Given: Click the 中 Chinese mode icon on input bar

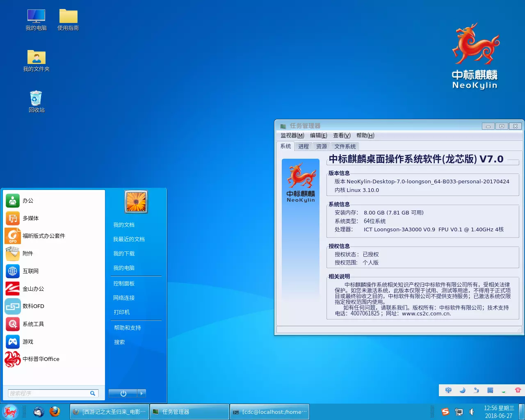Looking at the screenshot, I should (x=448, y=390).
